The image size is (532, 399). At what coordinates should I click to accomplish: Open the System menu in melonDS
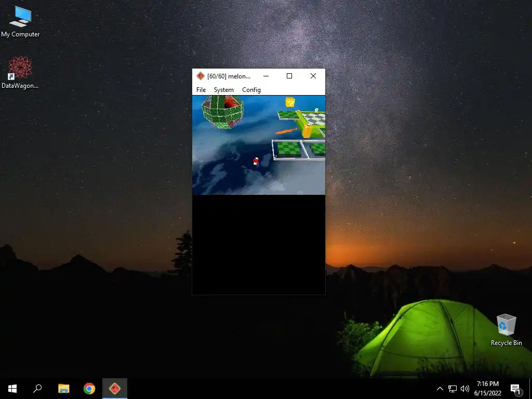pos(223,89)
